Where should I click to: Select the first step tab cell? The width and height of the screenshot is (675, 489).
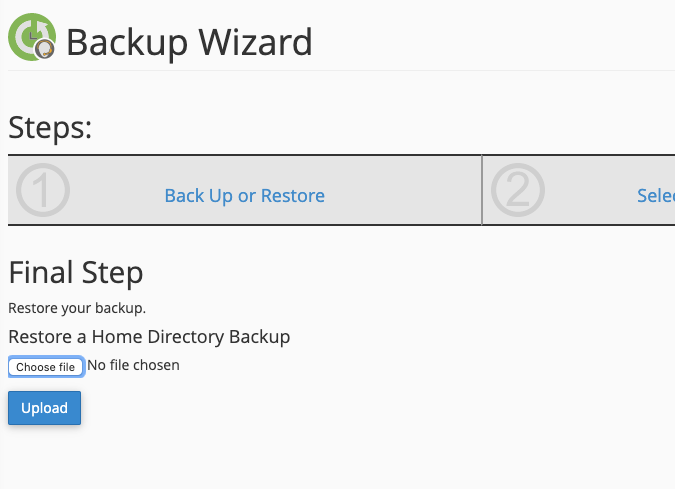[245, 190]
